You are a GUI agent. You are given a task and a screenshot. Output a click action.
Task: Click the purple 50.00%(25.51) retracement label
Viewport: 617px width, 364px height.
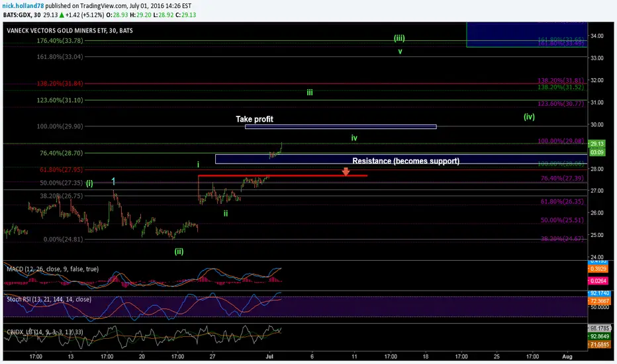pyautogui.click(x=562, y=220)
